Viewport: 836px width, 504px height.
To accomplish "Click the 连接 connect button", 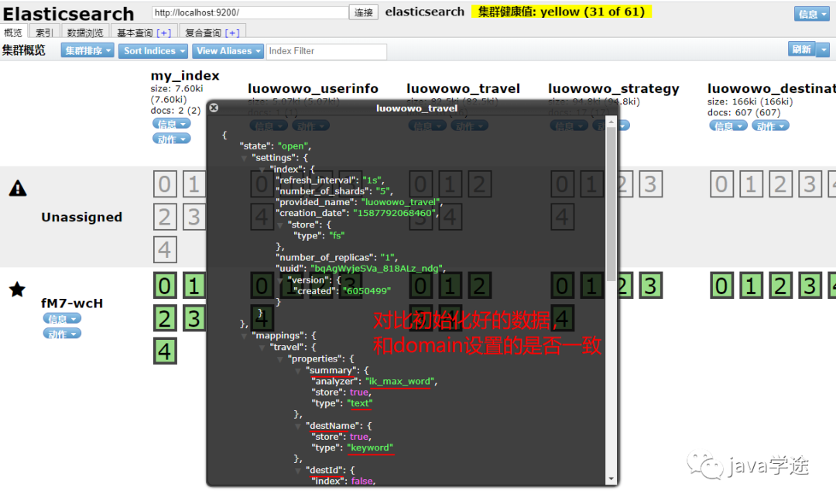I will tap(364, 12).
